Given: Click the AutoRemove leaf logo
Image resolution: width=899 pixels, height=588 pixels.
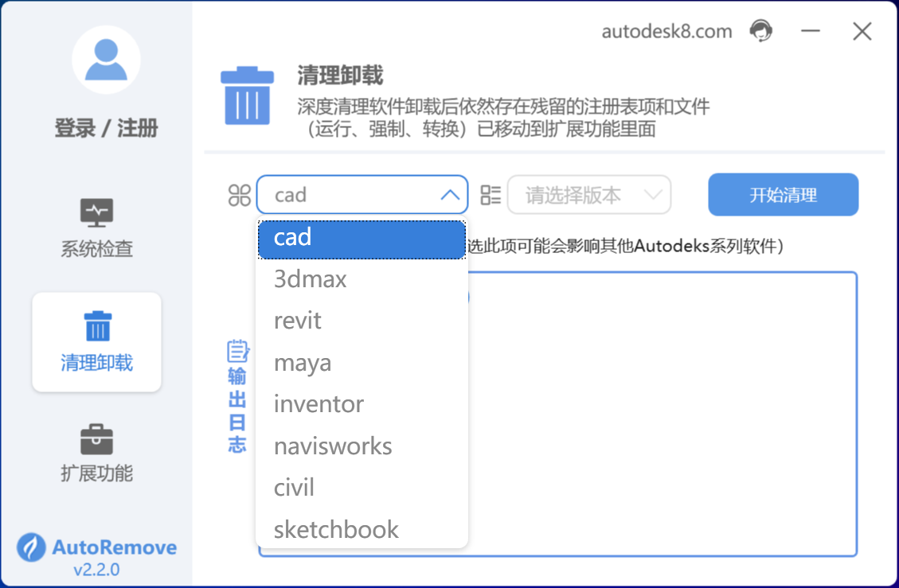Looking at the screenshot, I should (x=32, y=547).
